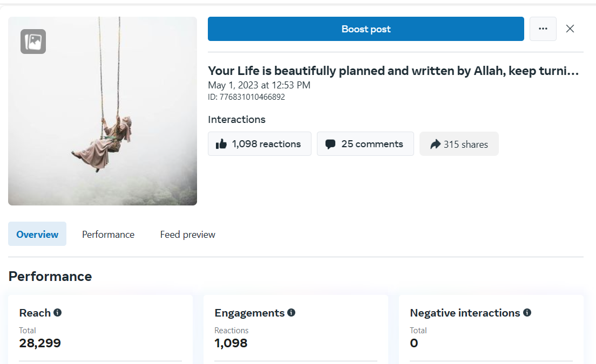The width and height of the screenshot is (596, 364).
Task: Click the comment bubble icon
Action: 330,144
